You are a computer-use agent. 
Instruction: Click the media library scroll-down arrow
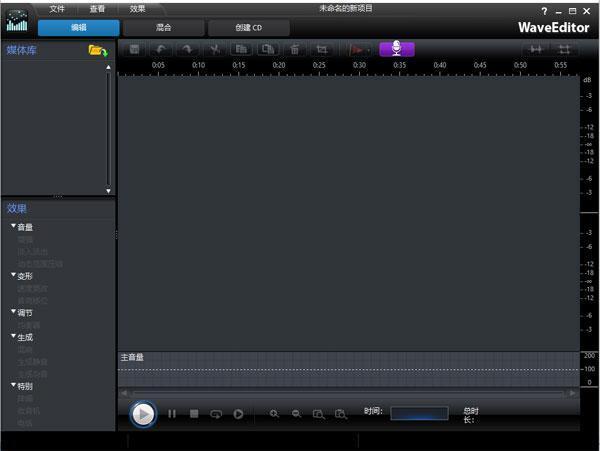pos(108,190)
